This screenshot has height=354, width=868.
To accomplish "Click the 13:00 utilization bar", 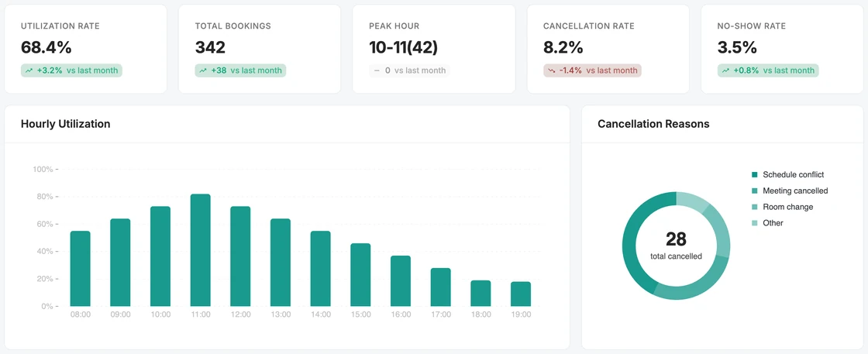I will (280, 262).
